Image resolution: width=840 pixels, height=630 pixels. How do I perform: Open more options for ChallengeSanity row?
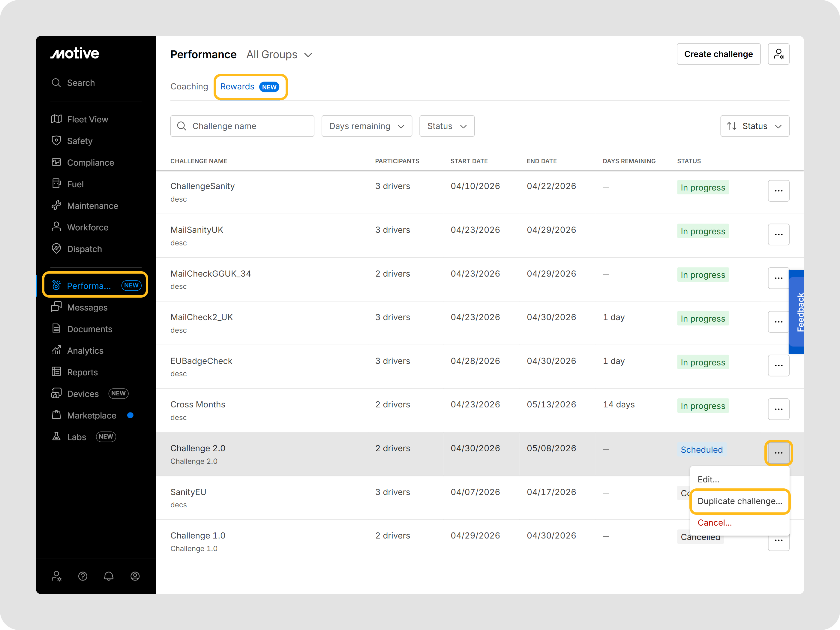click(778, 190)
